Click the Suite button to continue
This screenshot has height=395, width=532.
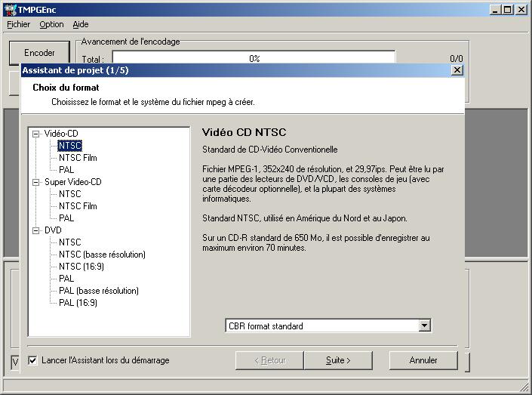338,360
